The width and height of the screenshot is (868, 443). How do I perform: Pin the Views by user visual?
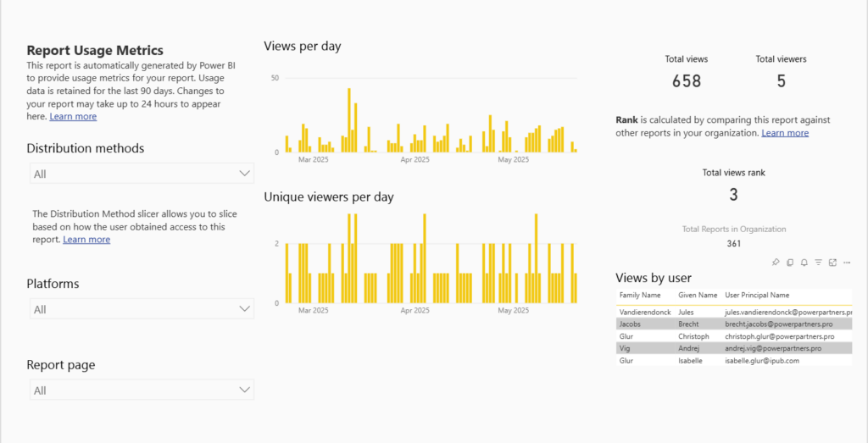click(x=776, y=263)
